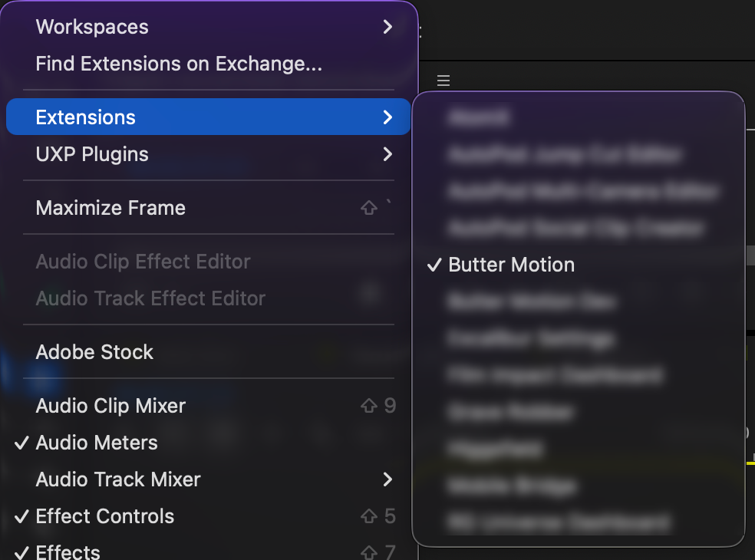Open the UXP Plugins submenu

click(208, 154)
